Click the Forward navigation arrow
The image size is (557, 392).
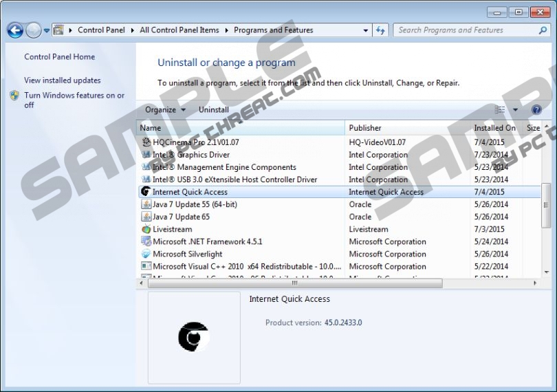tap(34, 30)
